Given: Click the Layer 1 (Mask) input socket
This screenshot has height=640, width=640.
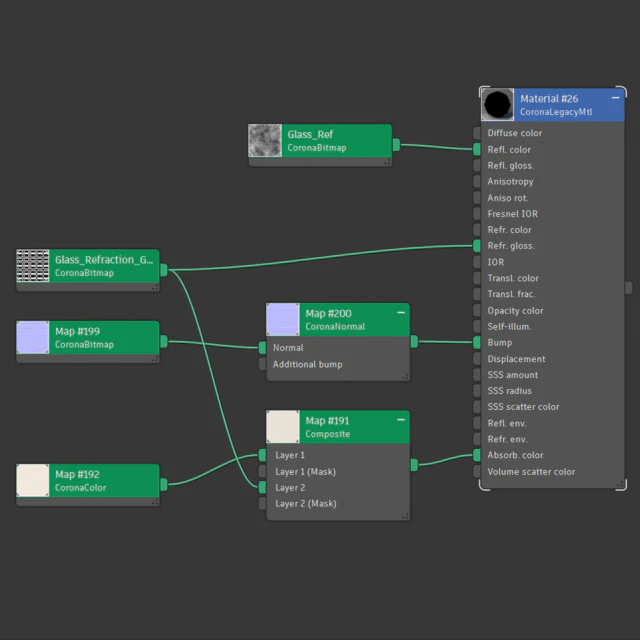Looking at the screenshot, I should pos(262,471).
